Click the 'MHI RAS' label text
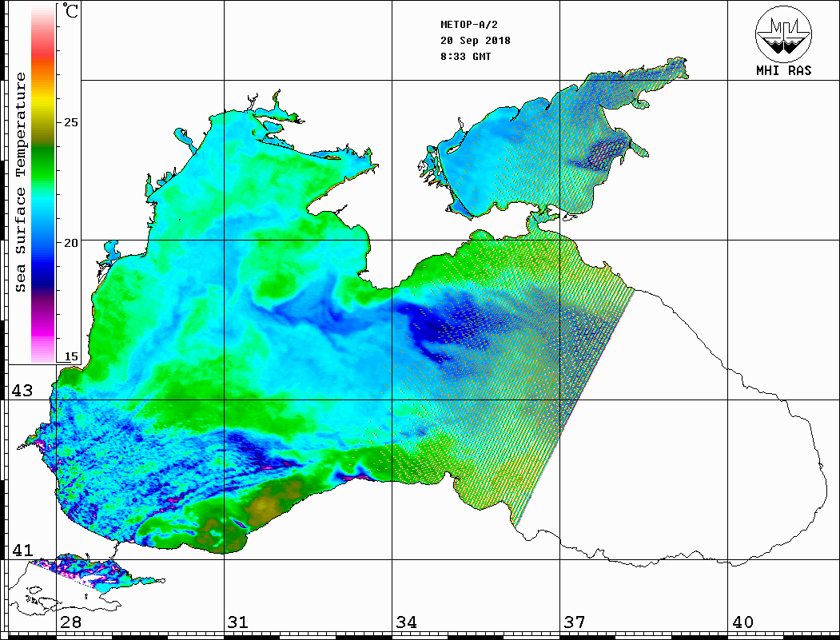 point(784,70)
